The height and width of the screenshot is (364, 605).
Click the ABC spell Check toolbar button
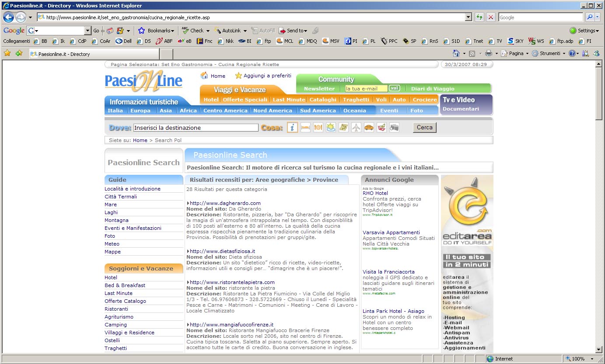coord(193,31)
